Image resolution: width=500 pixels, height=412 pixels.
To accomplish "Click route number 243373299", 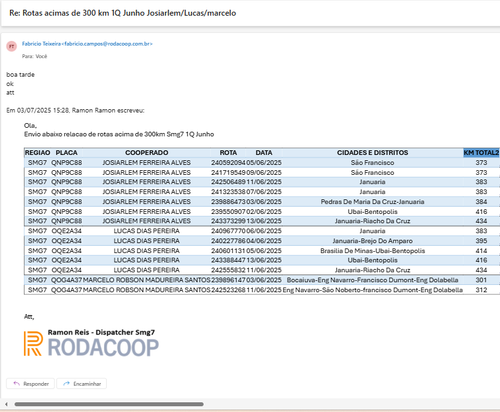I will [228, 221].
